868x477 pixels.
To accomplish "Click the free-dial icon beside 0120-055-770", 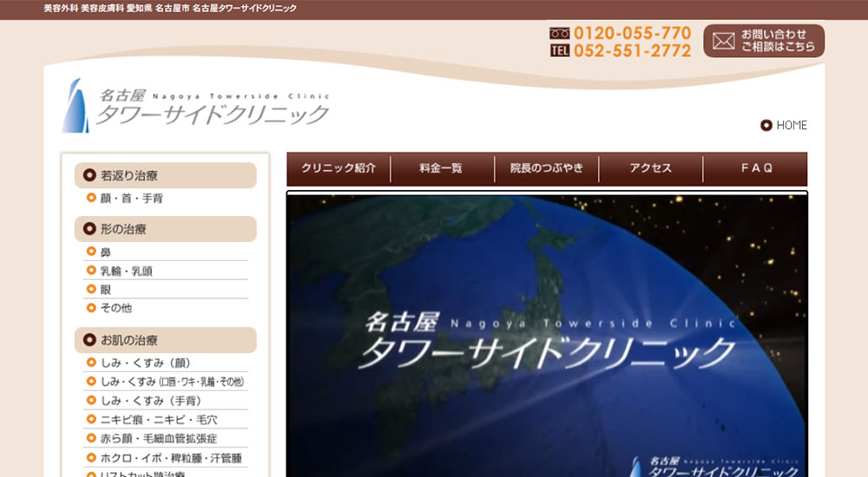I will click(559, 34).
